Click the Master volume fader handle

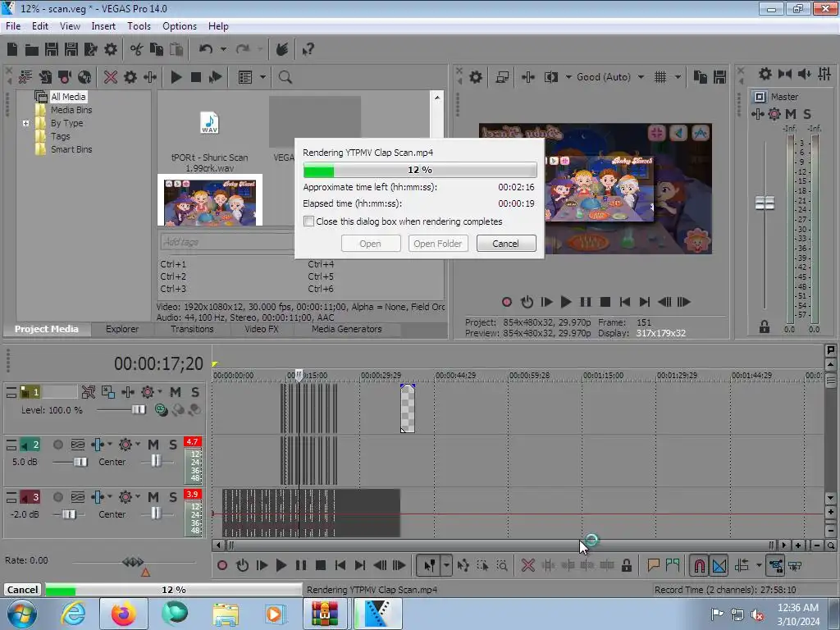[765, 203]
